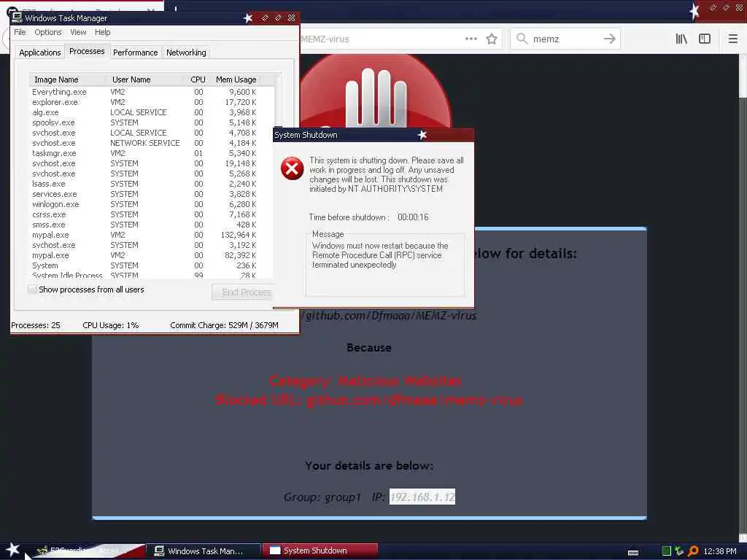Switch to the Networking tab
Image resolution: width=747 pixels, height=560 pixels.
point(186,52)
